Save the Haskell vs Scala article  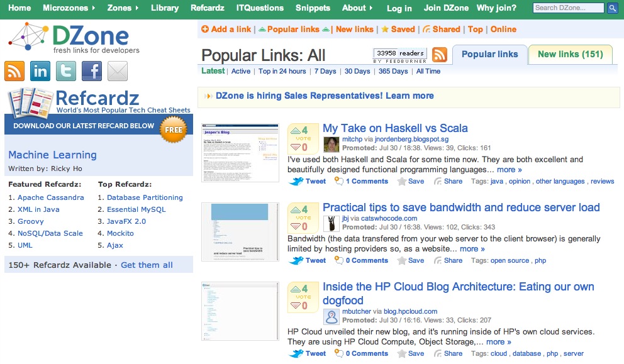click(x=411, y=182)
